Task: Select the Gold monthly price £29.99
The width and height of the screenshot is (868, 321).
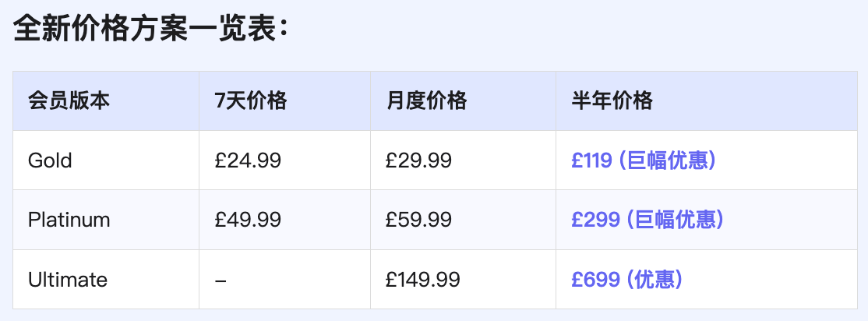Action: click(x=418, y=160)
